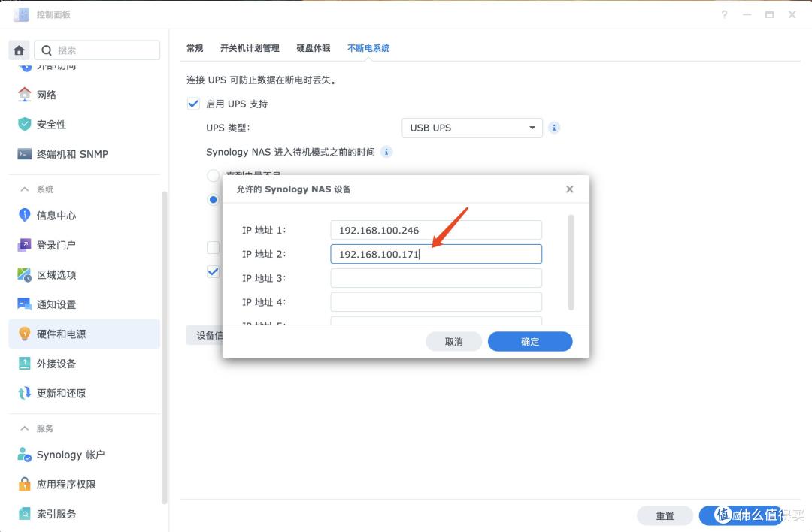Open the Synology 帐户 icon
Viewport: 812px width, 532px height.
[x=24, y=455]
